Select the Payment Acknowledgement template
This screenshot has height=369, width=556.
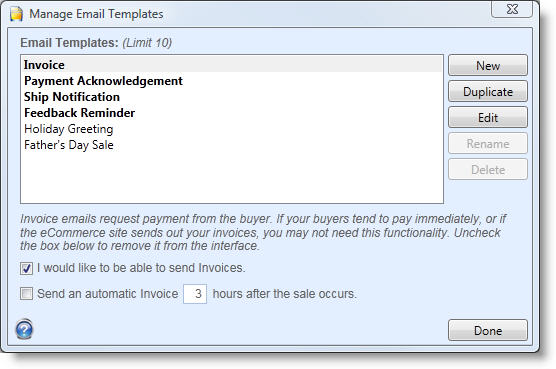click(232, 81)
